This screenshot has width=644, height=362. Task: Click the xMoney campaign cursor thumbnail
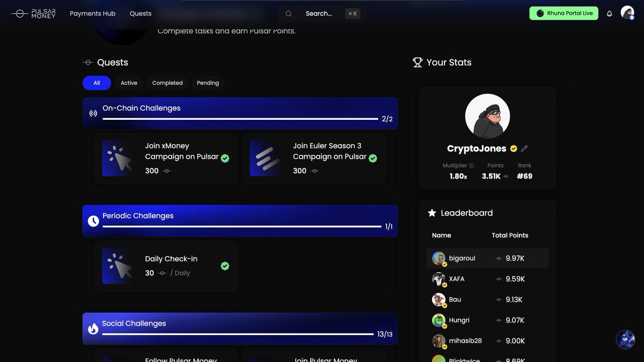117,158
